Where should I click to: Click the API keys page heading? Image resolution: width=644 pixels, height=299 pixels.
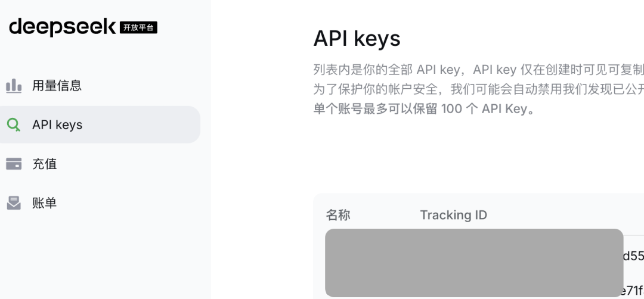(x=357, y=39)
